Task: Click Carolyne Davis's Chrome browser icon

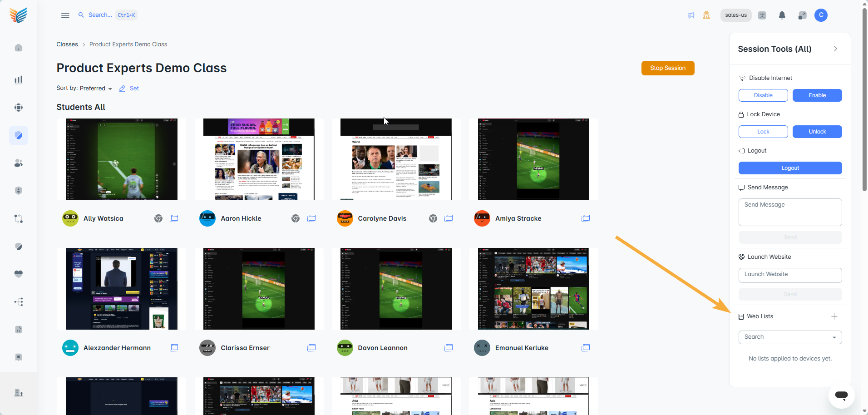Action: [433, 218]
